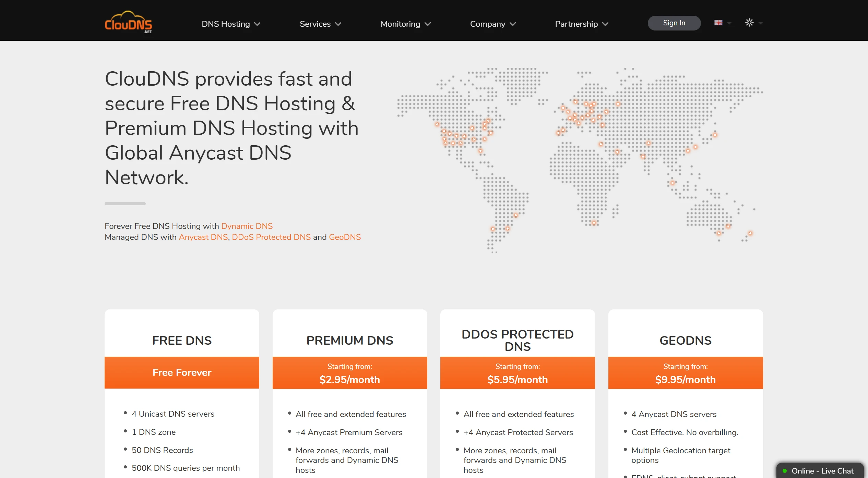Click the $9.95/month GeoDNS price
Viewport: 868px width, 478px height.
coord(685,380)
